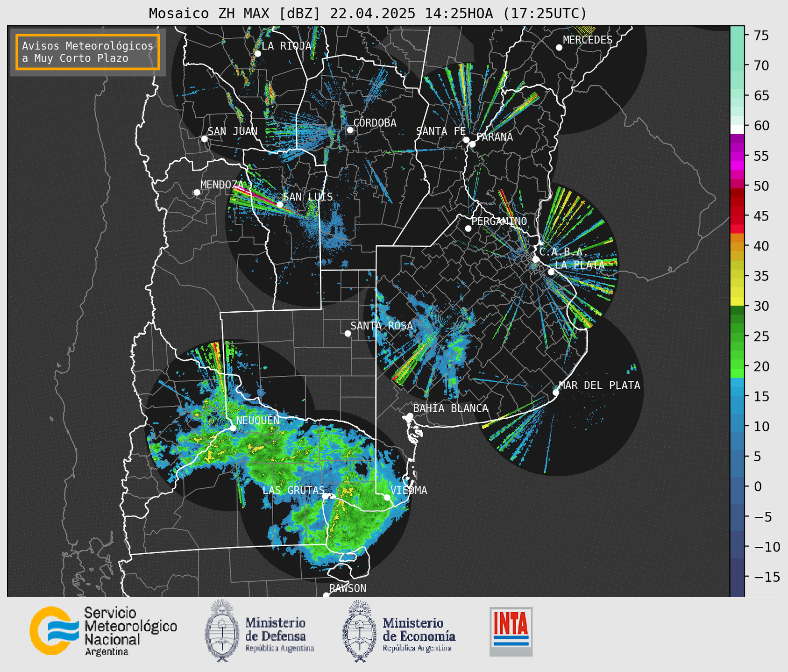
Task: Click the Neuquén city marker dot
Action: click(x=233, y=428)
